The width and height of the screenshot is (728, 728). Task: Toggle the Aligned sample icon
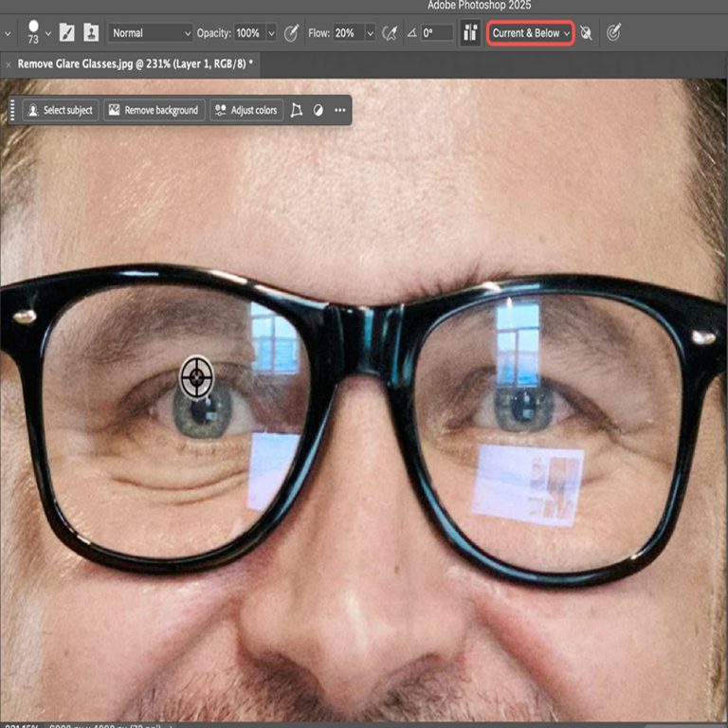pyautogui.click(x=470, y=33)
